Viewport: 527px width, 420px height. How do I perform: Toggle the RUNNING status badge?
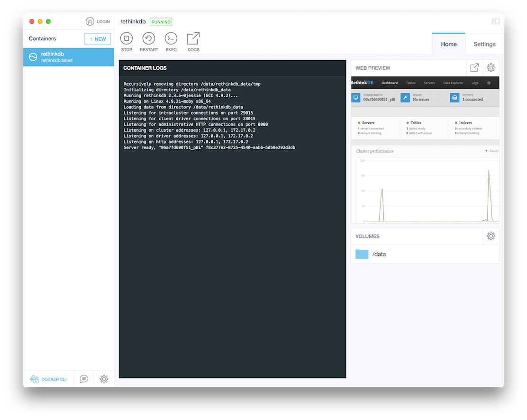(161, 21)
